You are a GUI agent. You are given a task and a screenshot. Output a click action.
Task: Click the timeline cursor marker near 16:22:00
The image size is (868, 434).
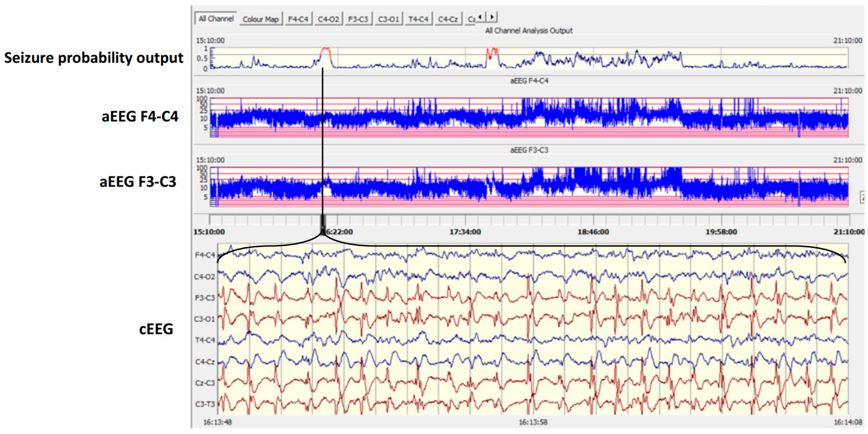point(323,221)
